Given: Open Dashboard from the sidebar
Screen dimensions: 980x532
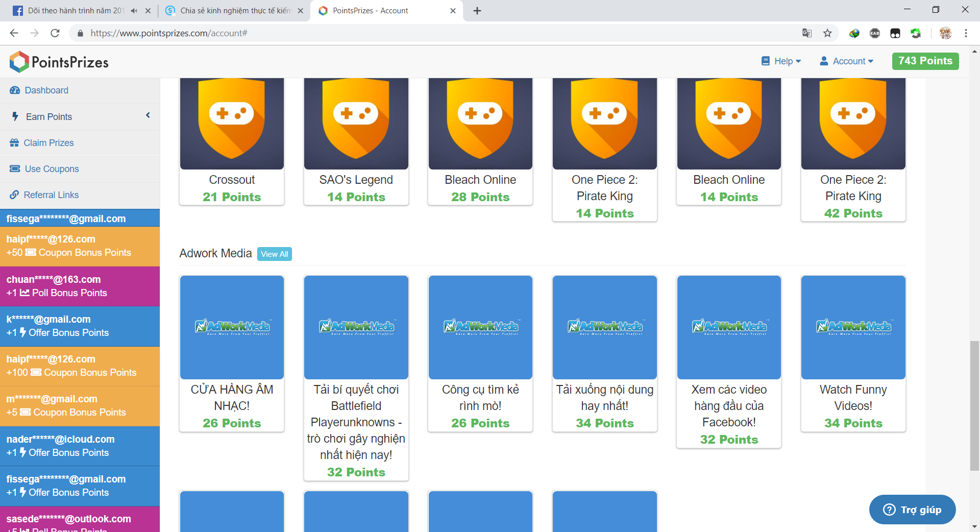Looking at the screenshot, I should (46, 90).
